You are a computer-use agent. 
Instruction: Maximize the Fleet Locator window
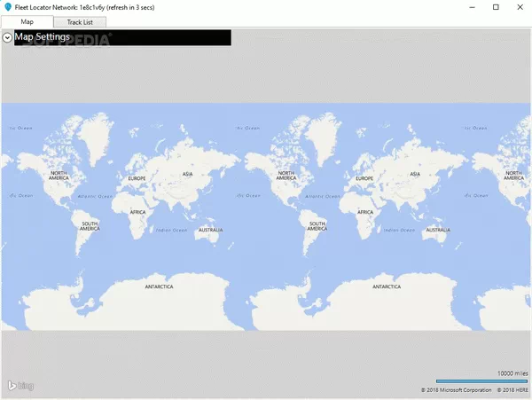(496, 7)
